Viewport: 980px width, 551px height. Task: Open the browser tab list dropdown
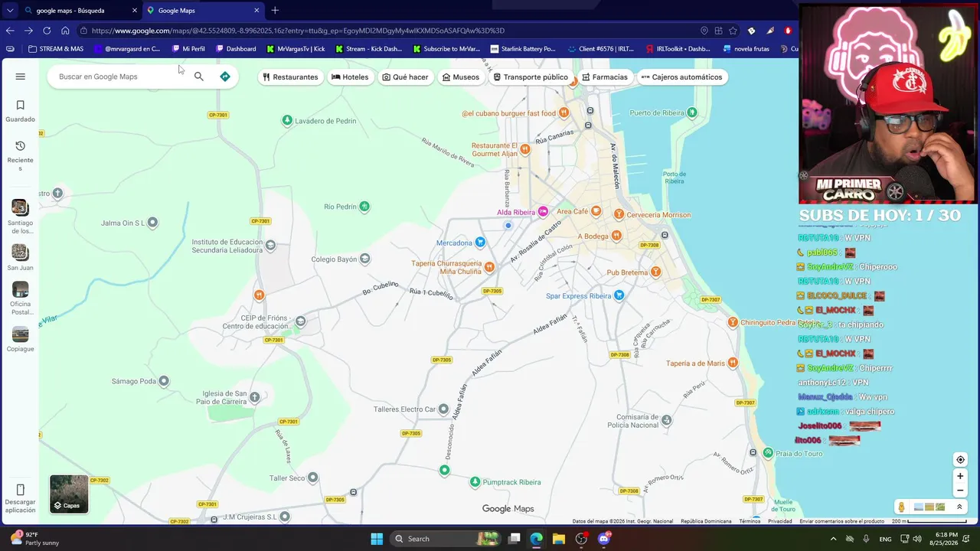(10, 11)
